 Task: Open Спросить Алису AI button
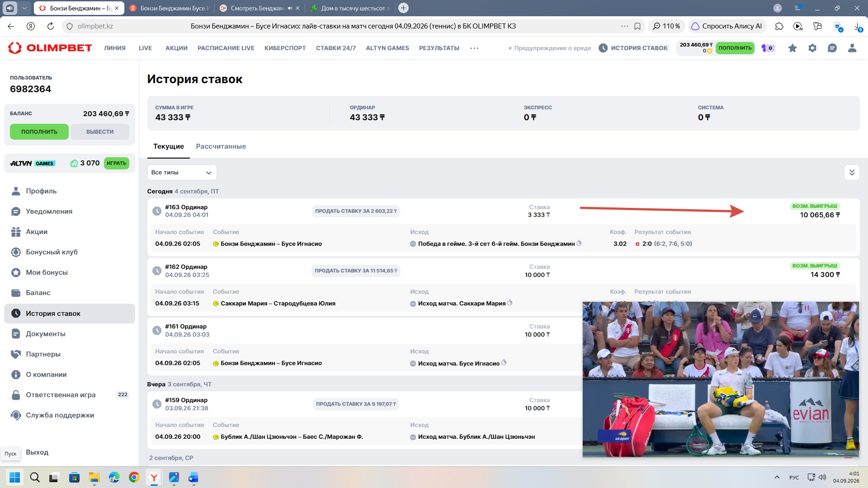pyautogui.click(x=727, y=26)
